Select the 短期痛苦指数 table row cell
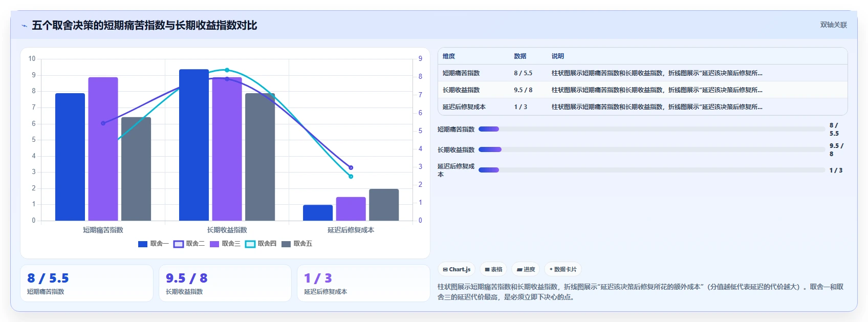Screen dimensions: 868x322 tap(461, 73)
